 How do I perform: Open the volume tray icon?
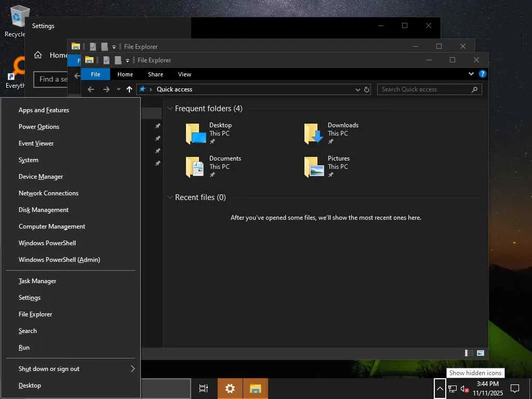point(464,389)
